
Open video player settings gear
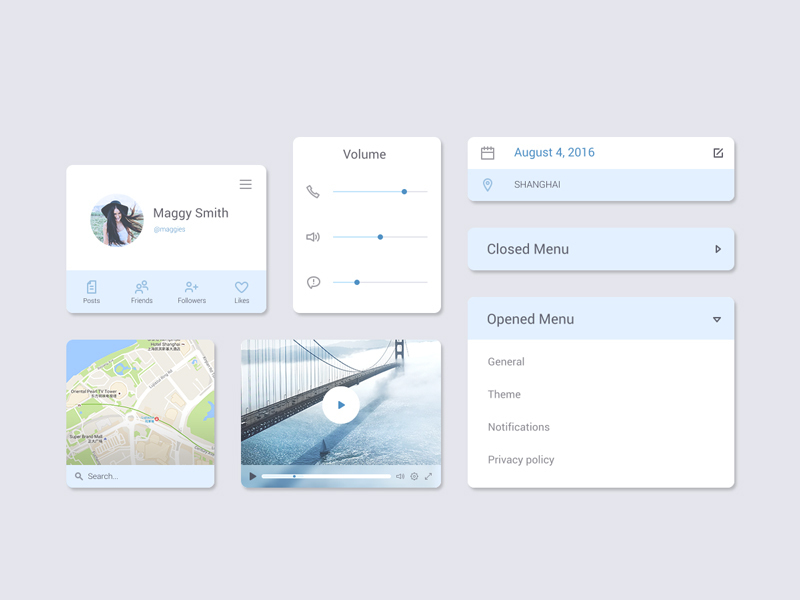[414, 476]
